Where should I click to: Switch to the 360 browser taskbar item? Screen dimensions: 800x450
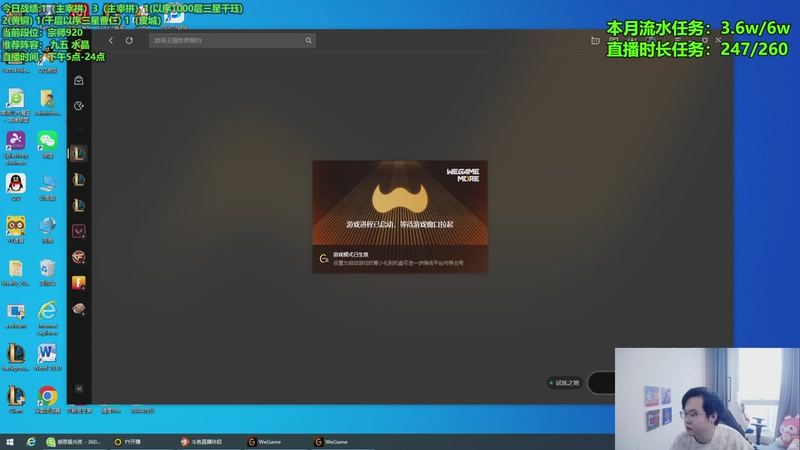pos(74,442)
